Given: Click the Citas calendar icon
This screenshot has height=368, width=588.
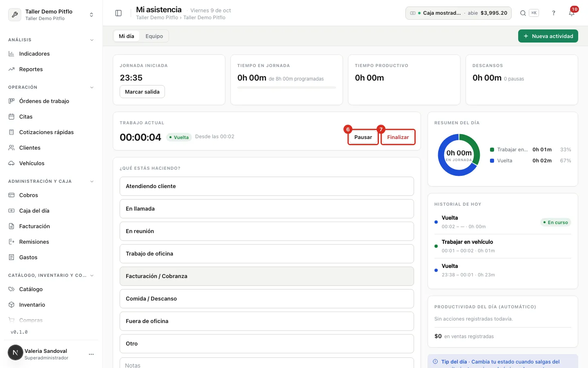Looking at the screenshot, I should (11, 117).
